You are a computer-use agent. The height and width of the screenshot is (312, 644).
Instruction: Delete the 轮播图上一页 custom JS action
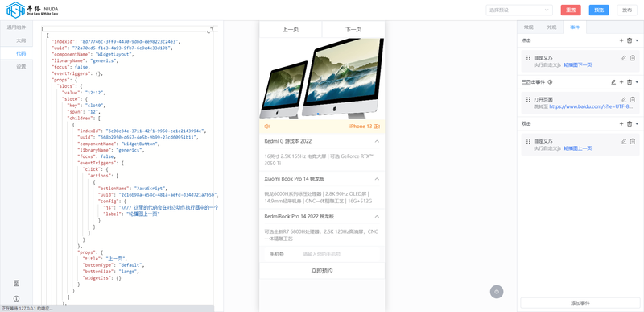[x=633, y=141]
